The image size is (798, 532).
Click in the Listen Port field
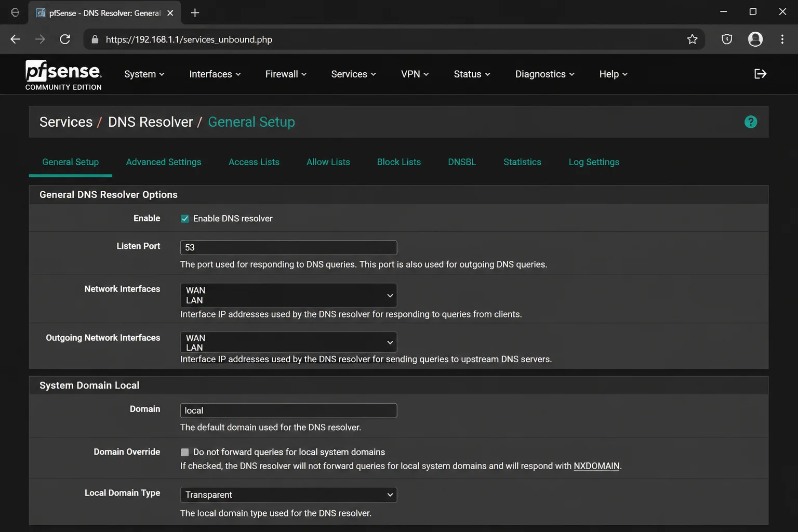click(x=288, y=248)
